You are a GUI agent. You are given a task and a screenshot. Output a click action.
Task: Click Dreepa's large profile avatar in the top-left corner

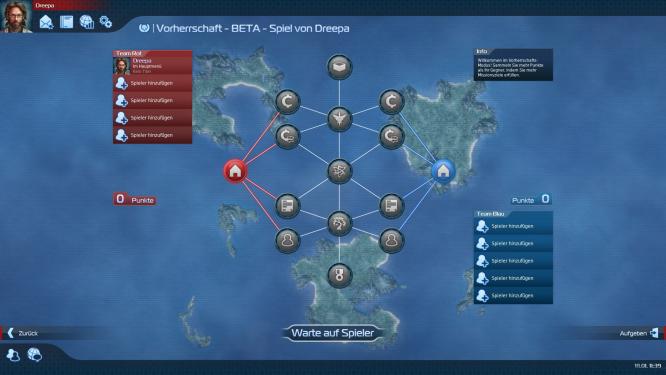coord(16,16)
